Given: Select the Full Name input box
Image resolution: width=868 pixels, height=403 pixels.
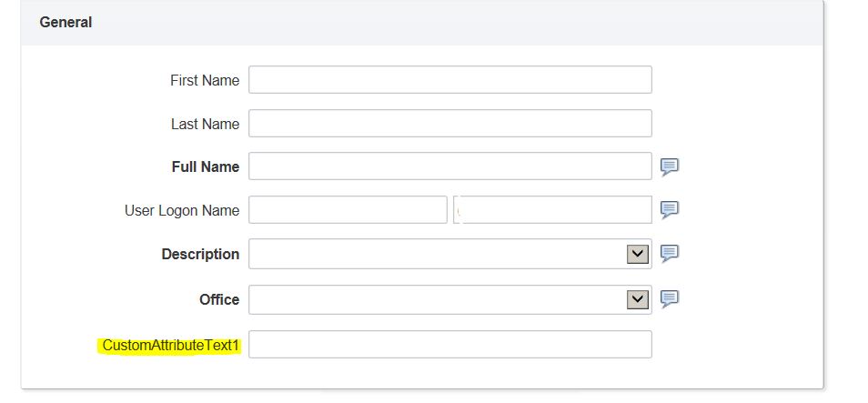Looking at the screenshot, I should click(x=450, y=166).
